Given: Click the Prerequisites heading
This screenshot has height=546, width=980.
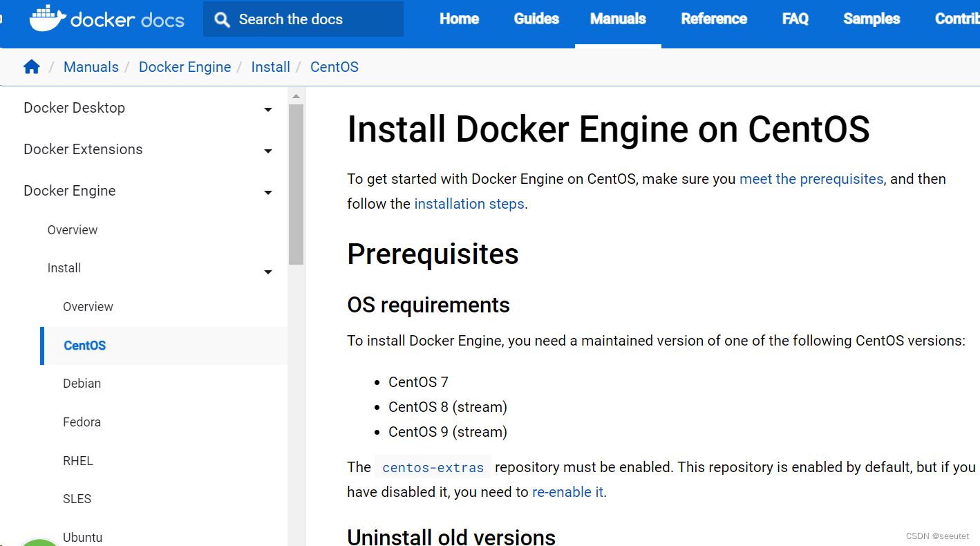Looking at the screenshot, I should tap(433, 254).
